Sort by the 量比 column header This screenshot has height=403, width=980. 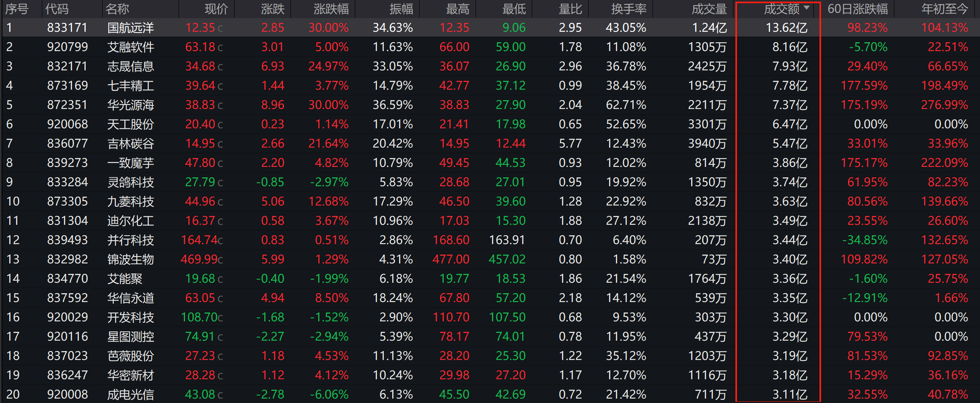point(570,9)
